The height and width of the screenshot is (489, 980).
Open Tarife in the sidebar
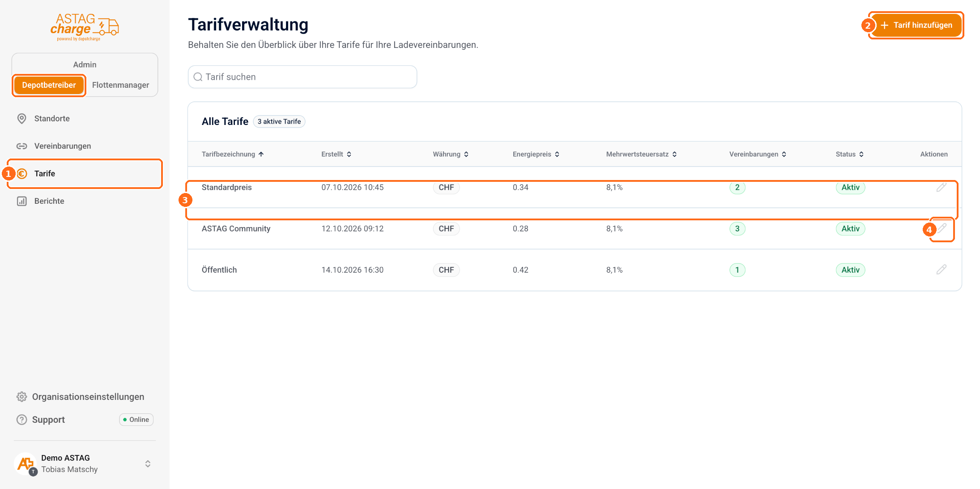click(x=85, y=174)
